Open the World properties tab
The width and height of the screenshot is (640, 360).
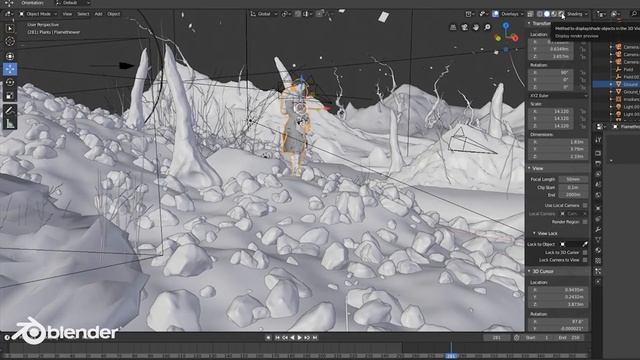pos(598,195)
